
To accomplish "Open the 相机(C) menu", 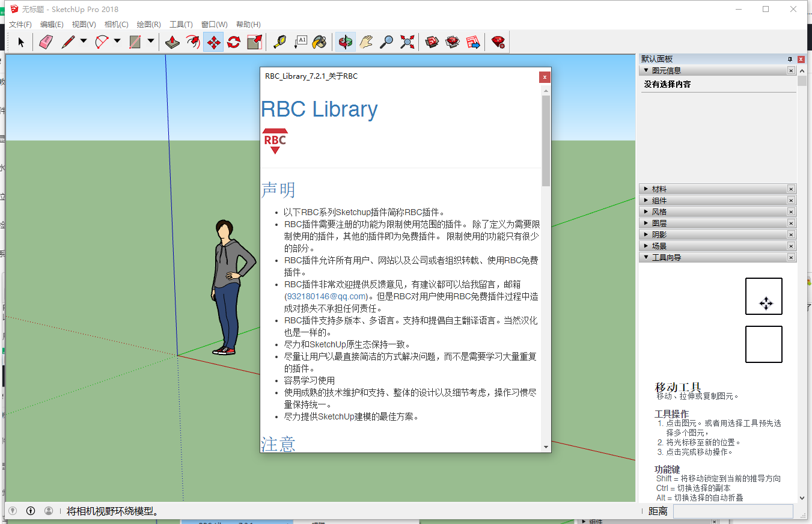I will coord(116,25).
